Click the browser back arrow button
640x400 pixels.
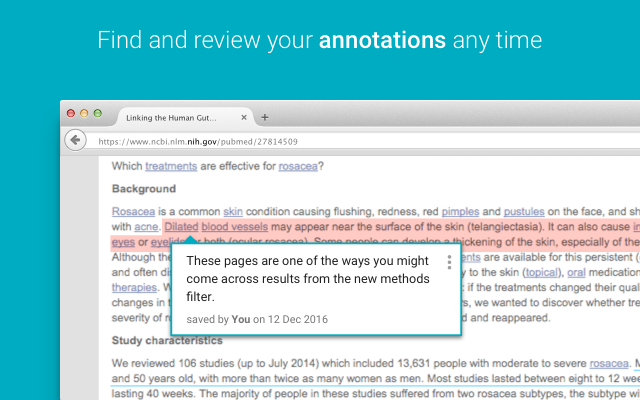pyautogui.click(x=76, y=140)
